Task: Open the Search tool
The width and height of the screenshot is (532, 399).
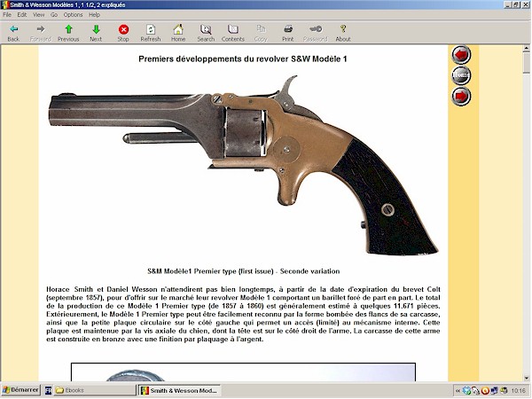Action: (206, 34)
